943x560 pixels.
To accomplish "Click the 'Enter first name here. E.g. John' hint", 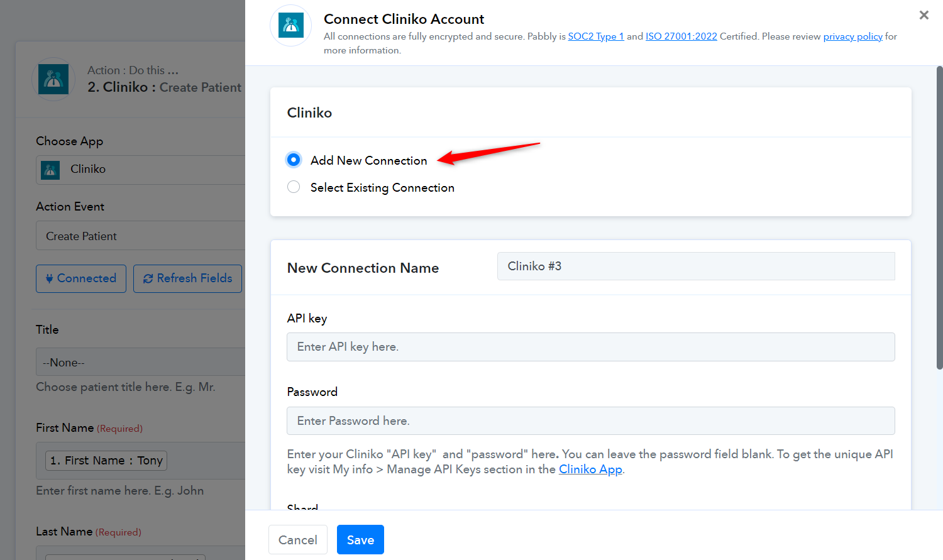I will 119,491.
